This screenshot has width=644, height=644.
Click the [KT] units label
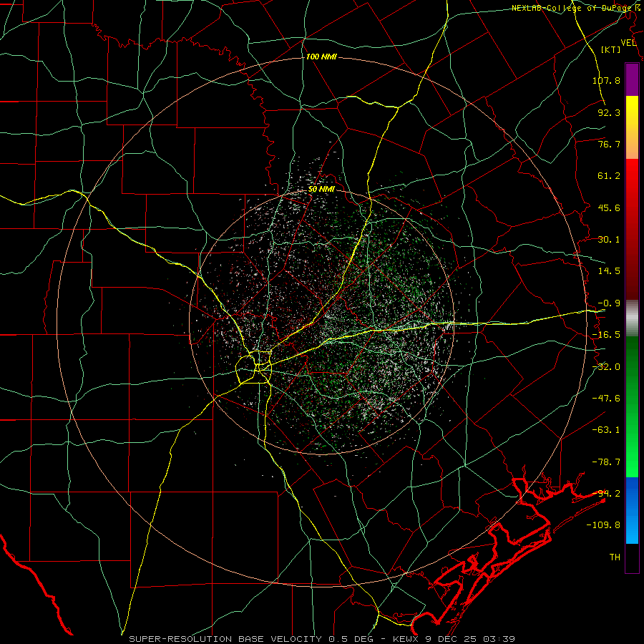pos(611,50)
